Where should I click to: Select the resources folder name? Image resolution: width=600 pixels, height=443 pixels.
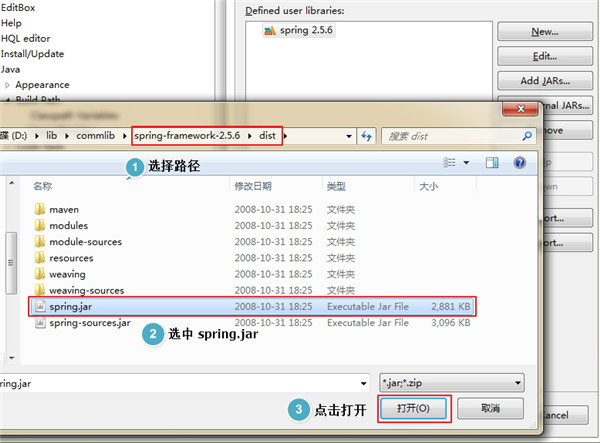point(71,258)
